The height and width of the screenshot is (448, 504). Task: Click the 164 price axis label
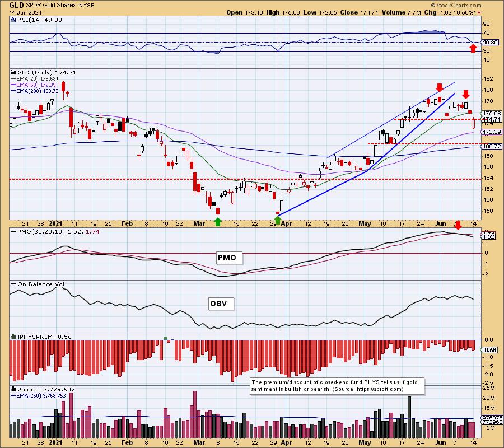pos(488,178)
